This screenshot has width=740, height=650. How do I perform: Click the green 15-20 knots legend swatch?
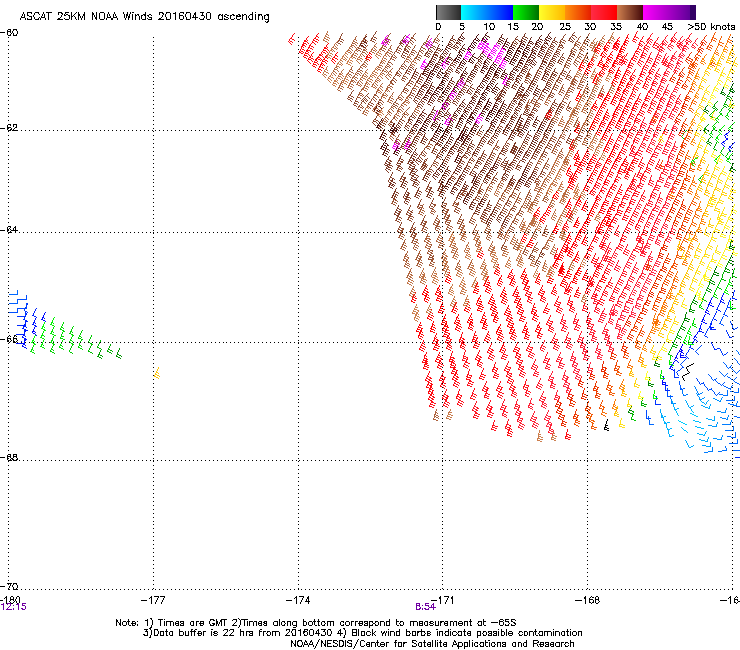tap(526, 12)
